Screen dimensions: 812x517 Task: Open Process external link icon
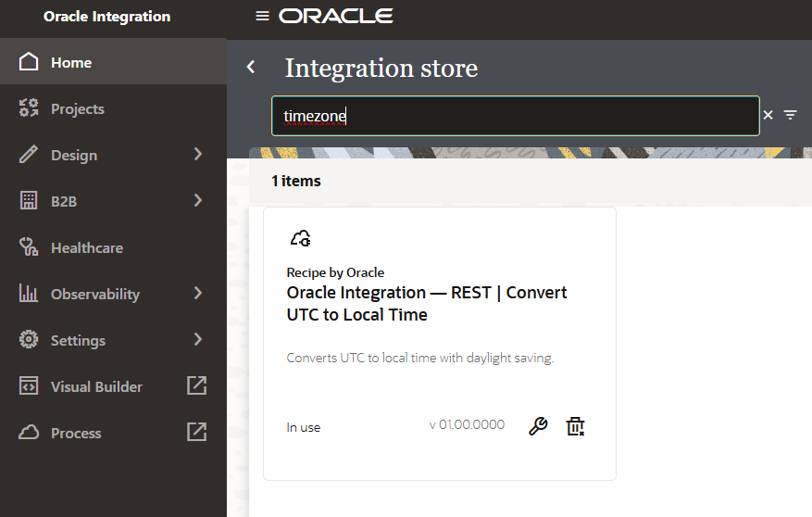197,433
